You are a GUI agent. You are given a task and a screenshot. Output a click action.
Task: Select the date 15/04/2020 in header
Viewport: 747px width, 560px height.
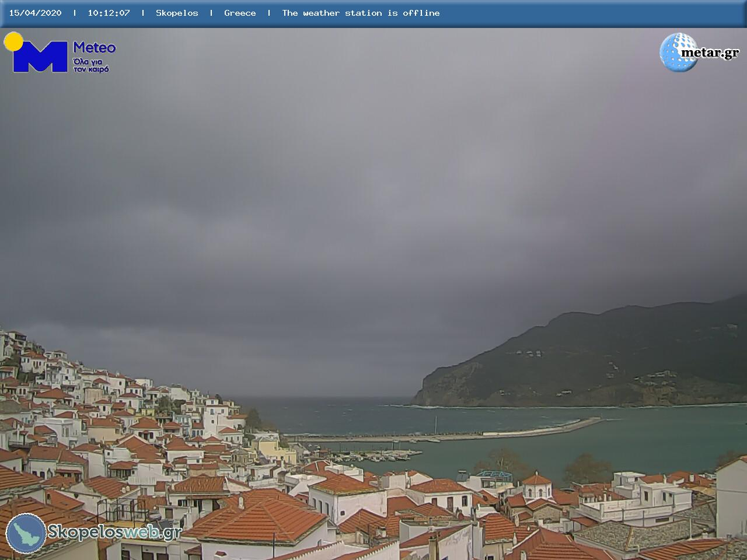click(x=35, y=13)
